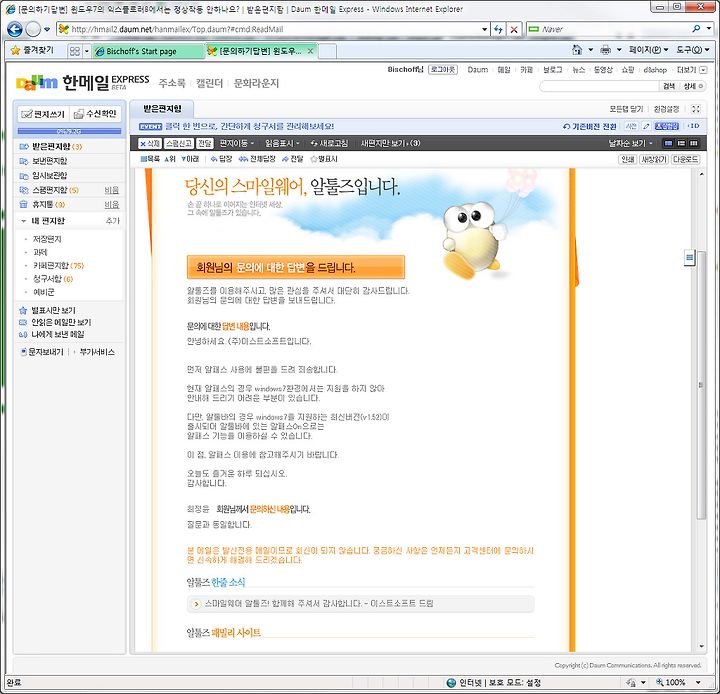This screenshot has height=694, width=720.
Task: Open the recent pages dropdown next to Forward
Action: tap(47, 29)
